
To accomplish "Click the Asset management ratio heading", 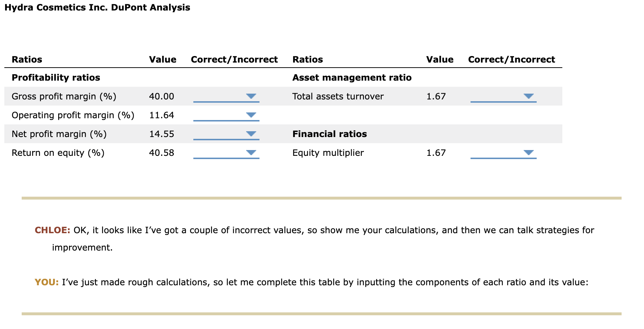I will [x=352, y=78].
